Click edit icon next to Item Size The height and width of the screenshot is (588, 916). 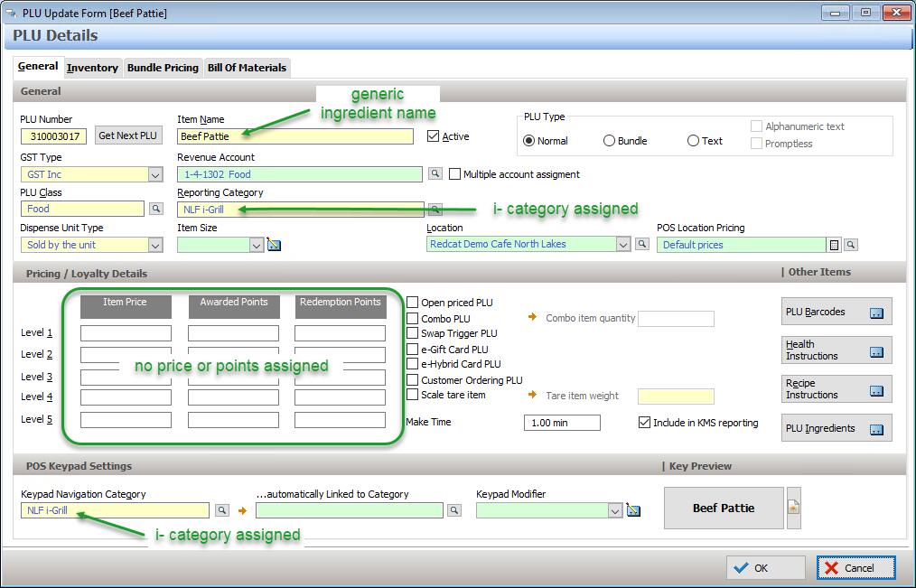coord(275,245)
